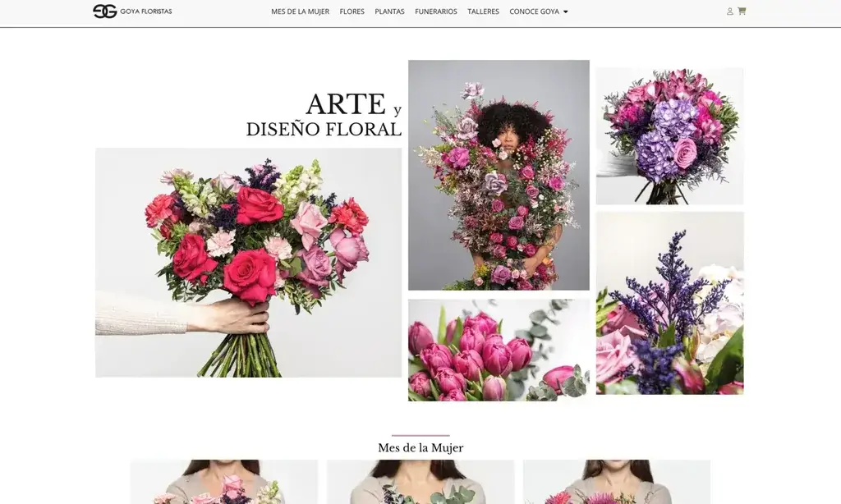This screenshot has height=504, width=841.
Task: Open the purple limonium close-up image
Action: (670, 304)
